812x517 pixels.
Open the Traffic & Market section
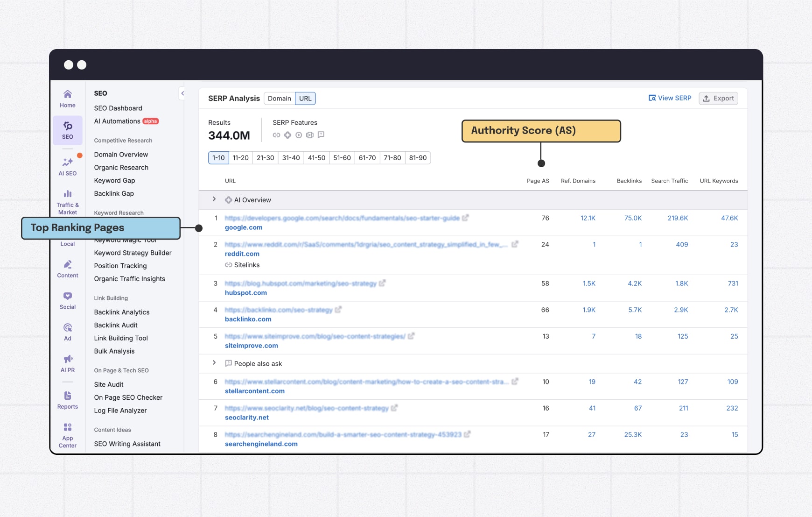(x=68, y=200)
